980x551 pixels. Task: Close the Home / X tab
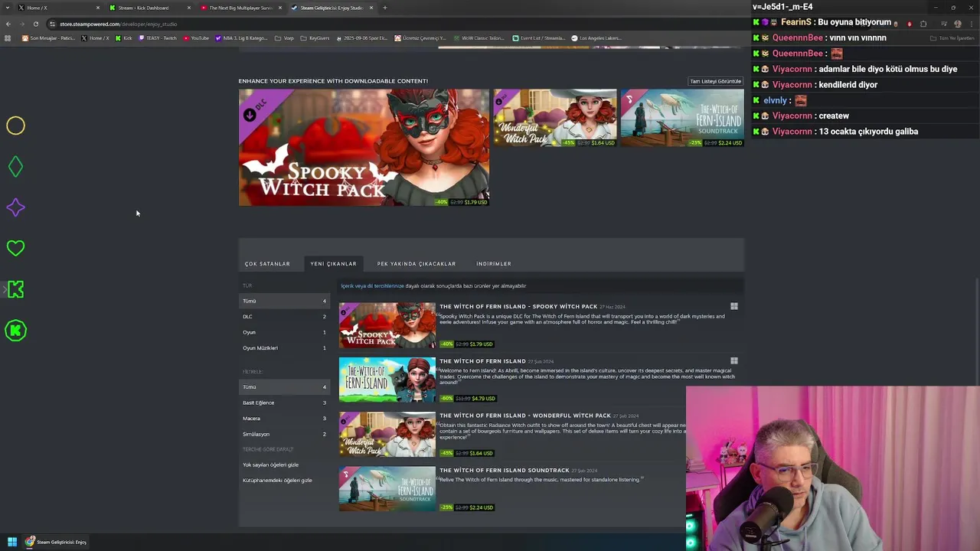coord(98,8)
